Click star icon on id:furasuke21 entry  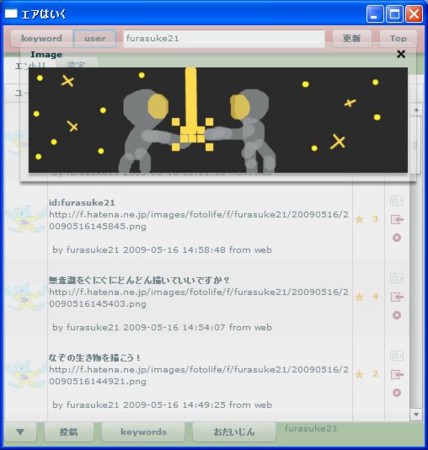coord(359,219)
